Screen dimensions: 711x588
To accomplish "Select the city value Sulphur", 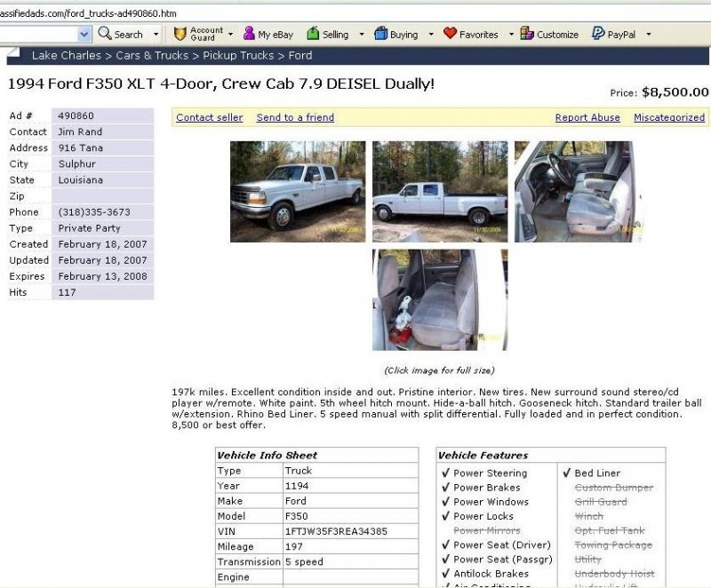I will (x=77, y=164).
